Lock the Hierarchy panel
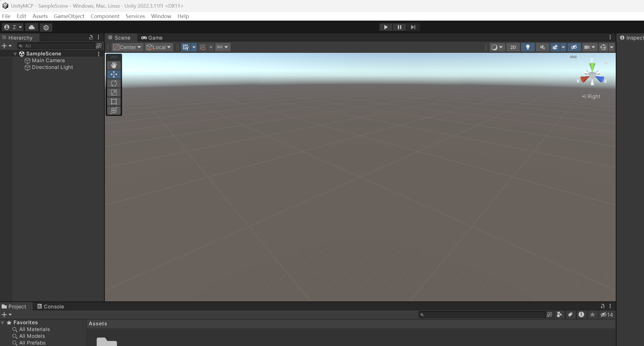This screenshot has height=346, width=644. (x=91, y=37)
